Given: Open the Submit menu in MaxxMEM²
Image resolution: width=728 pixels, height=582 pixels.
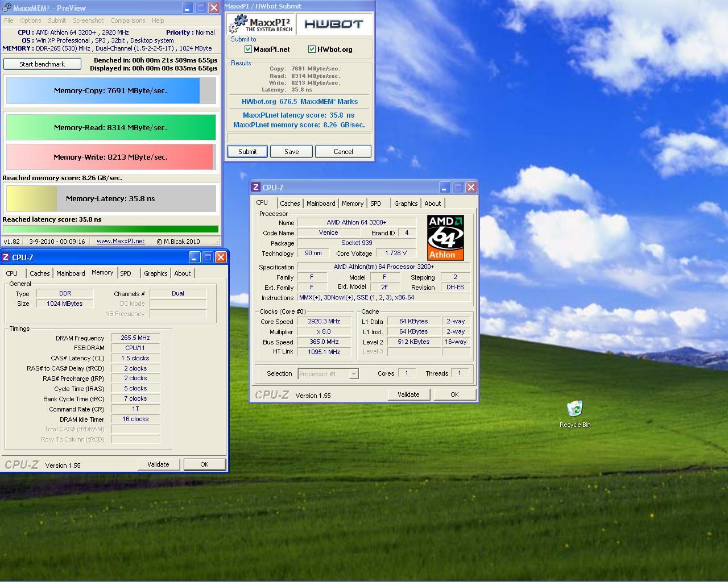Looking at the screenshot, I should pyautogui.click(x=57, y=20).
